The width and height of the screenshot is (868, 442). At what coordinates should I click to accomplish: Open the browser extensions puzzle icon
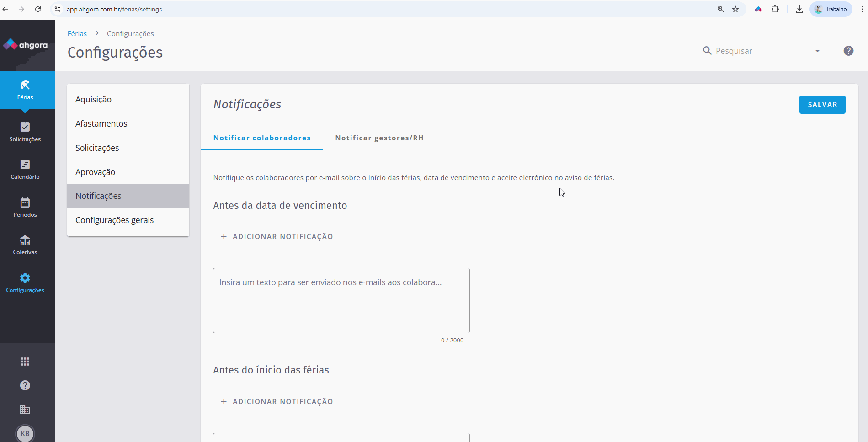click(775, 9)
